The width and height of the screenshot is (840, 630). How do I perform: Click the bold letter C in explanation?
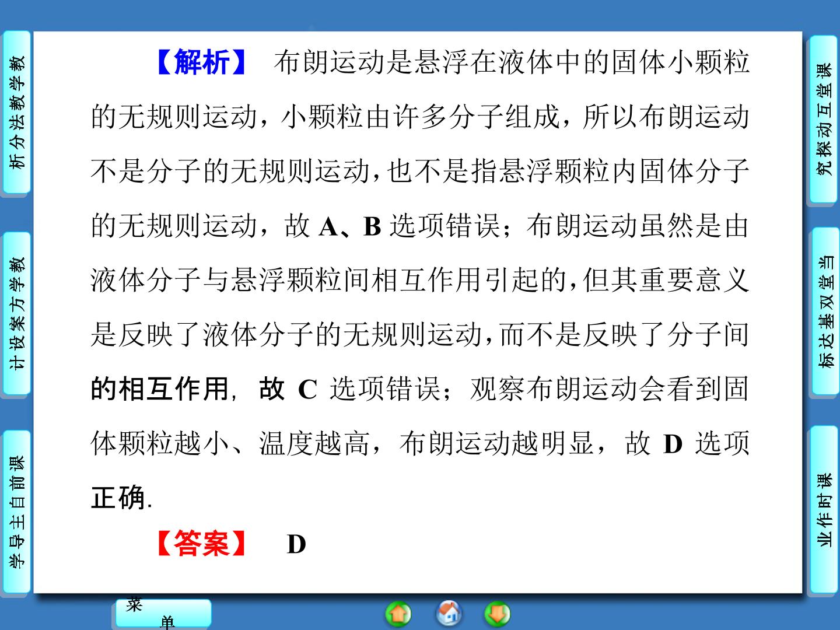click(307, 389)
